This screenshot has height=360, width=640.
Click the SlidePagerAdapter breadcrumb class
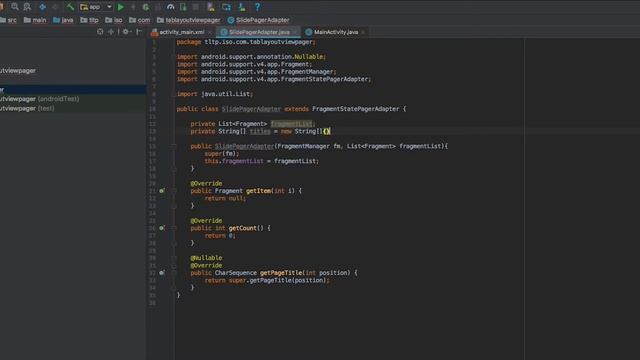(x=258, y=20)
